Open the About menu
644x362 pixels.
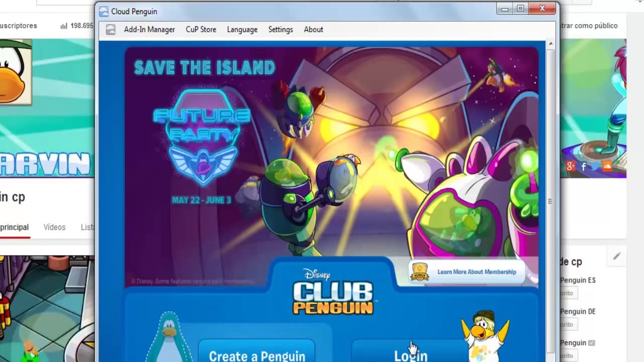tap(313, 30)
